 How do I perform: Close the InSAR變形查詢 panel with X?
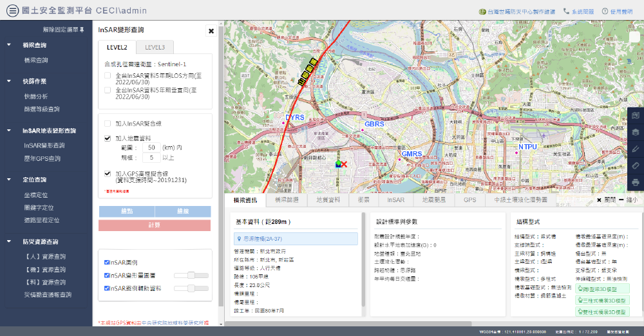pyautogui.click(x=211, y=31)
